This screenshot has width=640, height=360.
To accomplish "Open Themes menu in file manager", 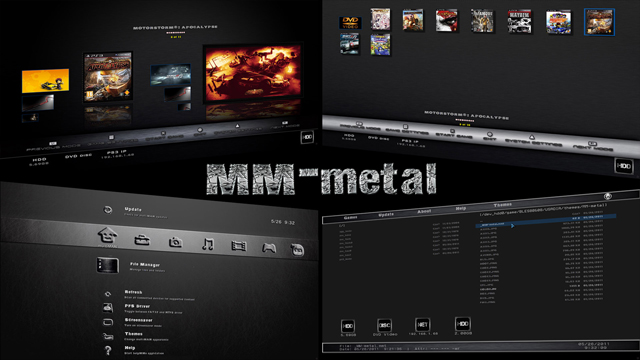I will 502,204.
